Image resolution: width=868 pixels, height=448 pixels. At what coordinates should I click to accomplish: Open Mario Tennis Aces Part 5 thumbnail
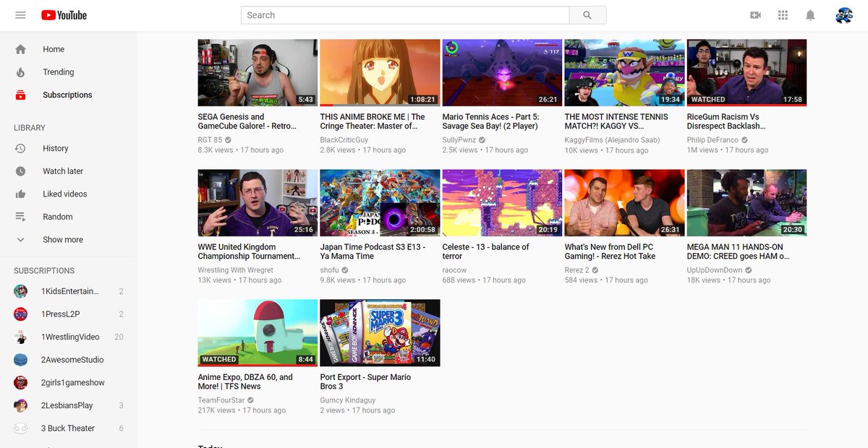click(x=502, y=73)
